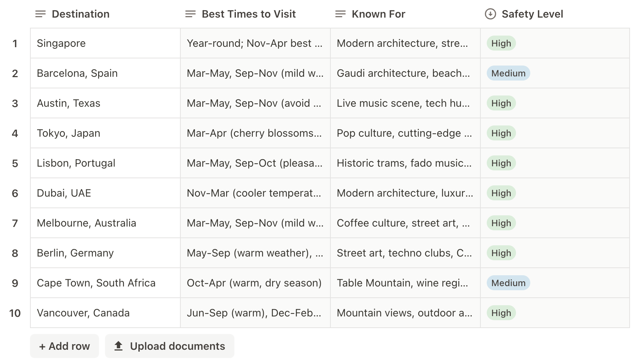Click 'Street art, techno clubs' cell
This screenshot has width=636, height=364.
[405, 253]
